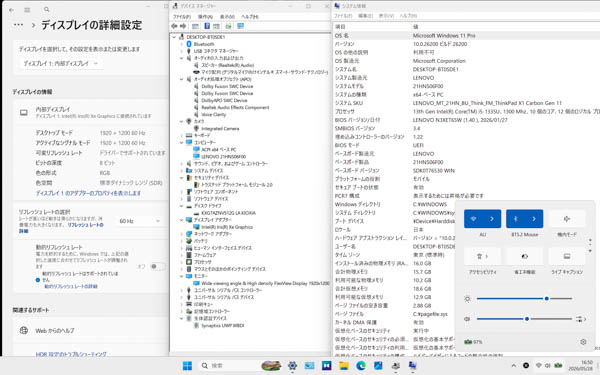
Task: Open the Help menu in Device Manager
Action: coord(250,17)
